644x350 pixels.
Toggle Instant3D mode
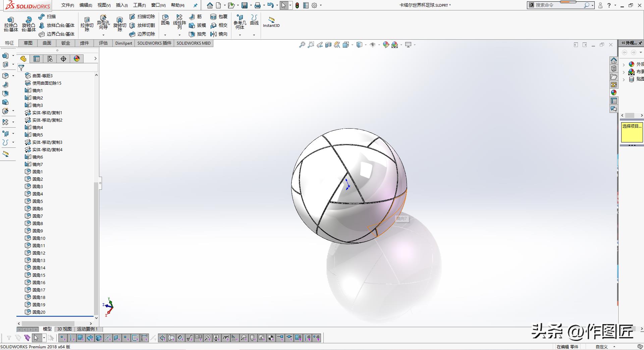coord(271,22)
